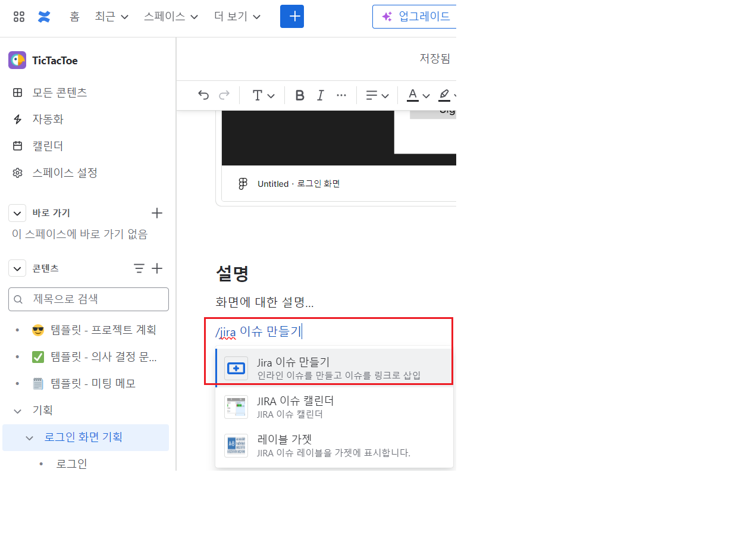756x551 pixels.
Task: Click the 화면에 대한 설명... paragraph
Action: (x=265, y=302)
